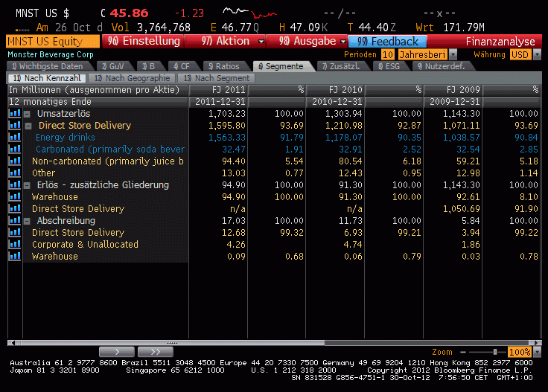
Task: Click Non-carbonated value 94.40
Action: click(234, 161)
